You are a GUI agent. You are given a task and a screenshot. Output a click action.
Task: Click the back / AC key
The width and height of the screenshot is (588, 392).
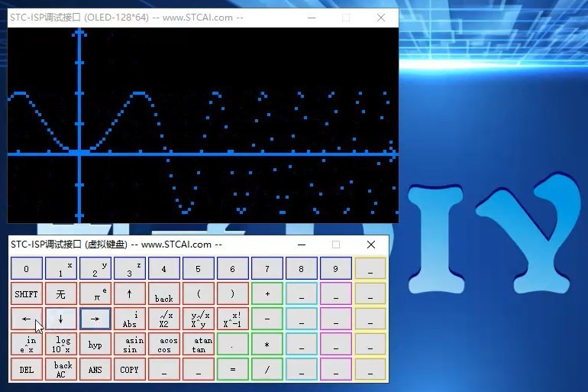coord(61,370)
